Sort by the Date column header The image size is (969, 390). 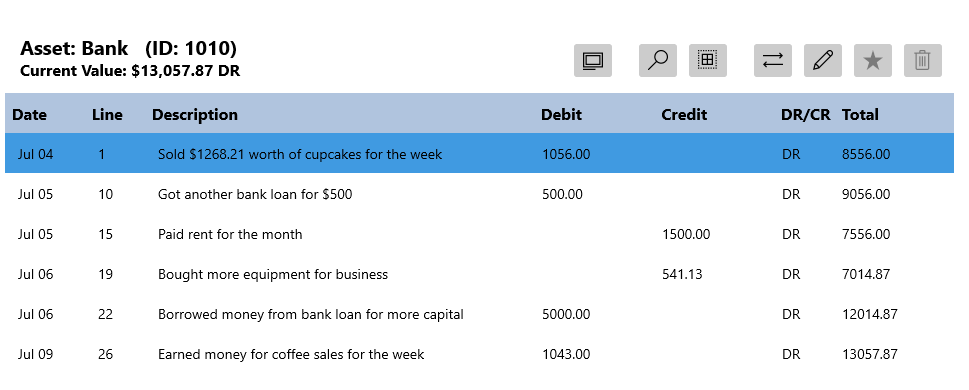pos(30,115)
